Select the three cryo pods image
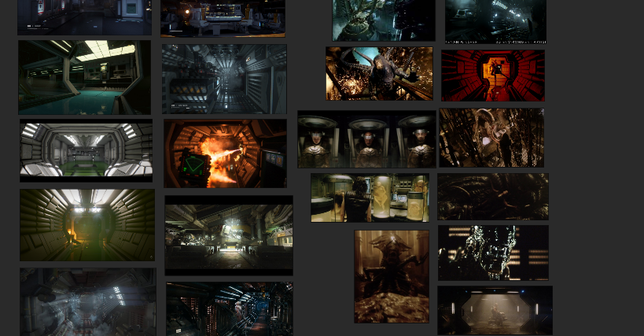Screen dimensions: 644x336 click(x=366, y=139)
